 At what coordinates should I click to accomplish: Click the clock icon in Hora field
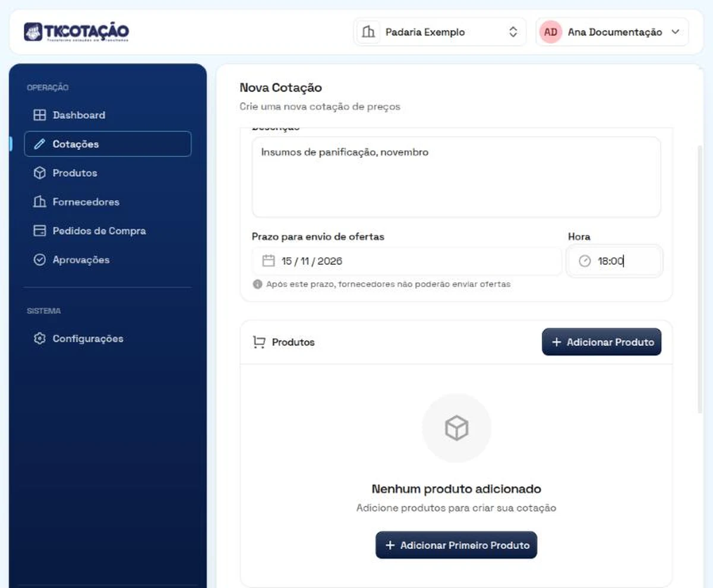pyautogui.click(x=585, y=261)
